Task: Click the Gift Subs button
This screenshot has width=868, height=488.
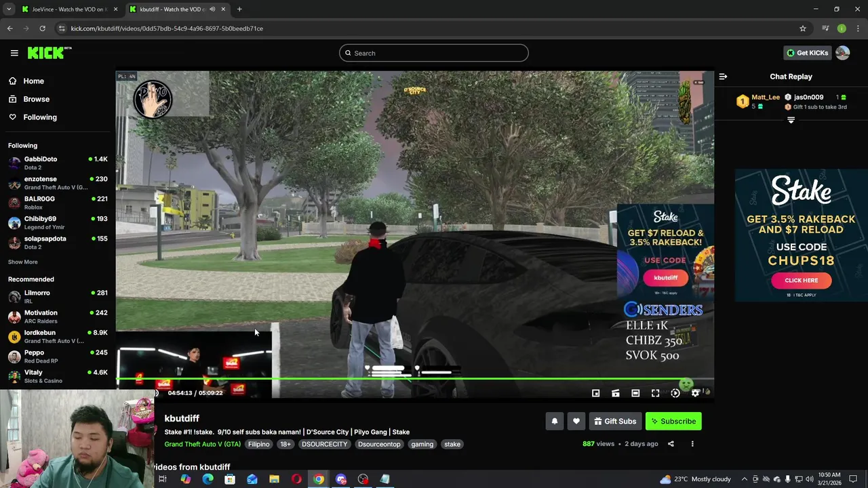Action: point(615,421)
